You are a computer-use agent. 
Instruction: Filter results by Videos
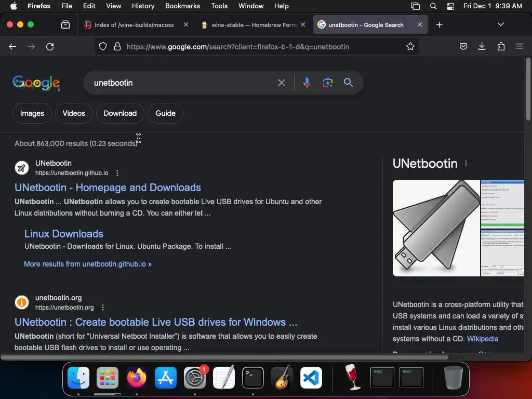click(x=74, y=113)
